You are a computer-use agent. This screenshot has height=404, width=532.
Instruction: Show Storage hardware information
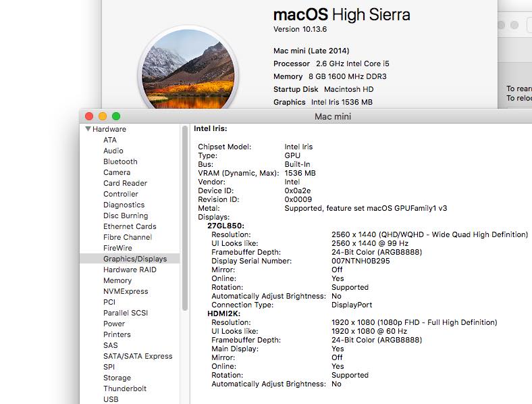(x=117, y=378)
